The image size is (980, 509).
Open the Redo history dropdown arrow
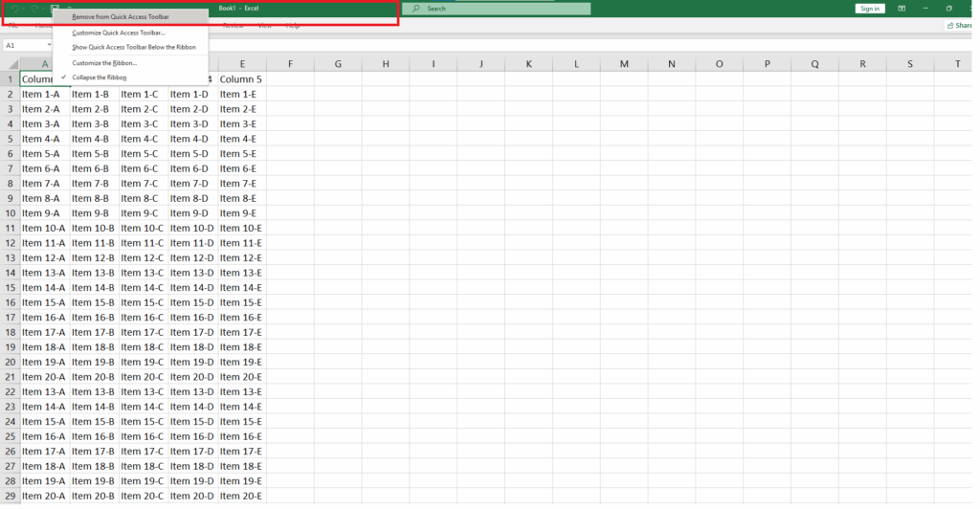(x=43, y=9)
